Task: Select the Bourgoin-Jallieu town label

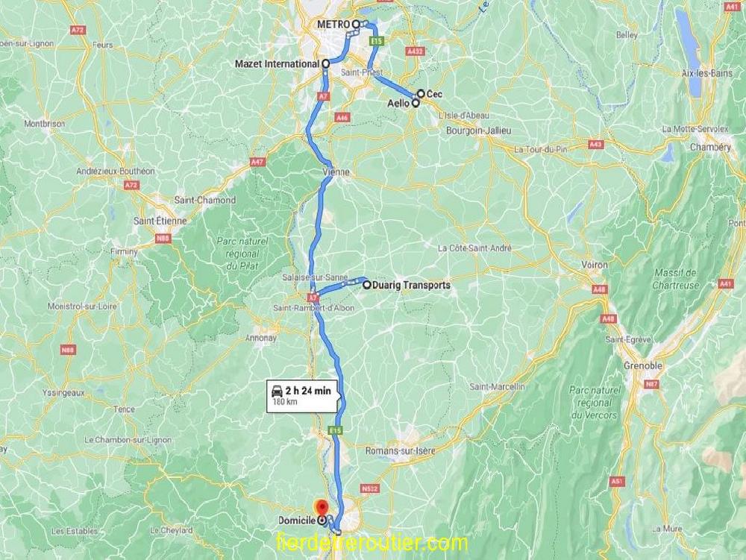Action: pos(479,130)
